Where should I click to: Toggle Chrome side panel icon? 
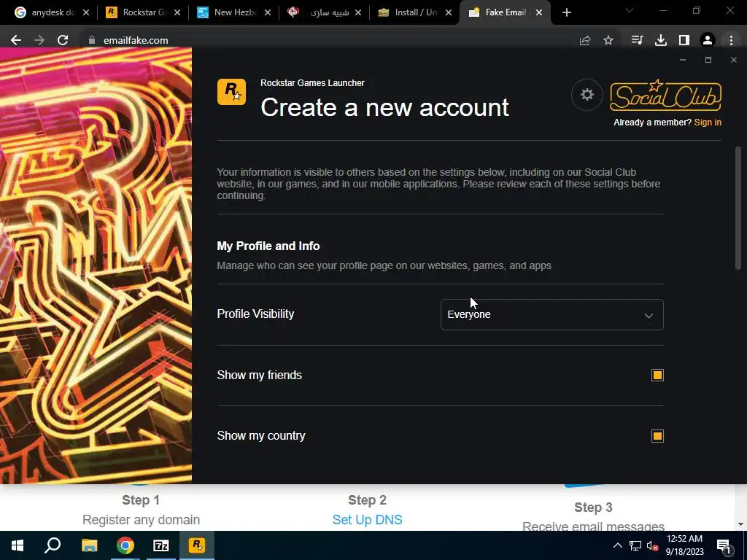pyautogui.click(x=684, y=41)
